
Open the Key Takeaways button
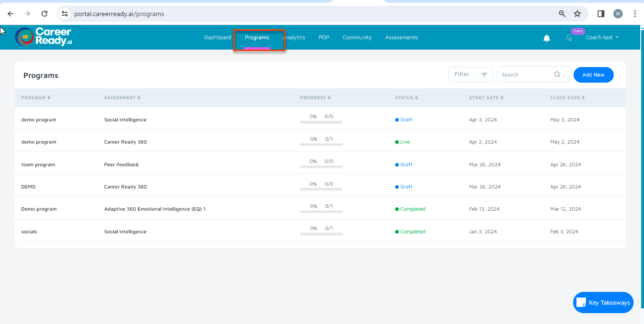603,303
